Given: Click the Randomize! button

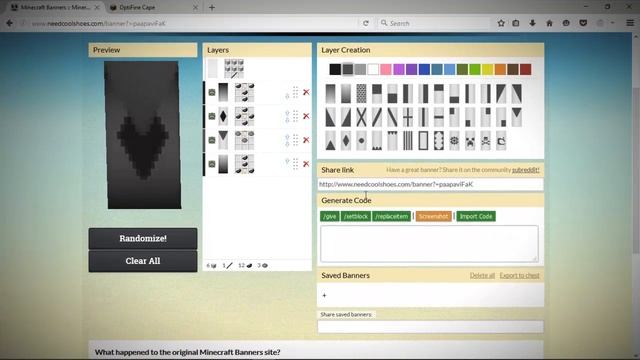Looking at the screenshot, I should click(x=143, y=238).
